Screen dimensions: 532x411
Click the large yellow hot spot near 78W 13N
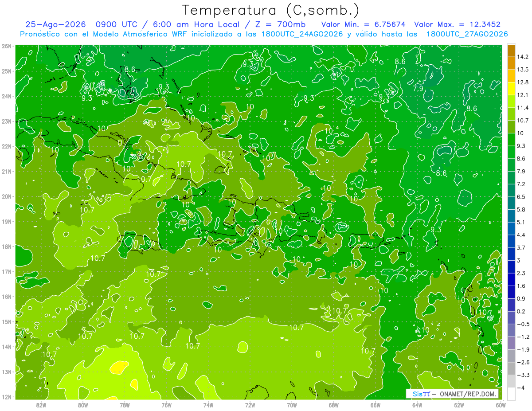pyautogui.click(x=119, y=367)
